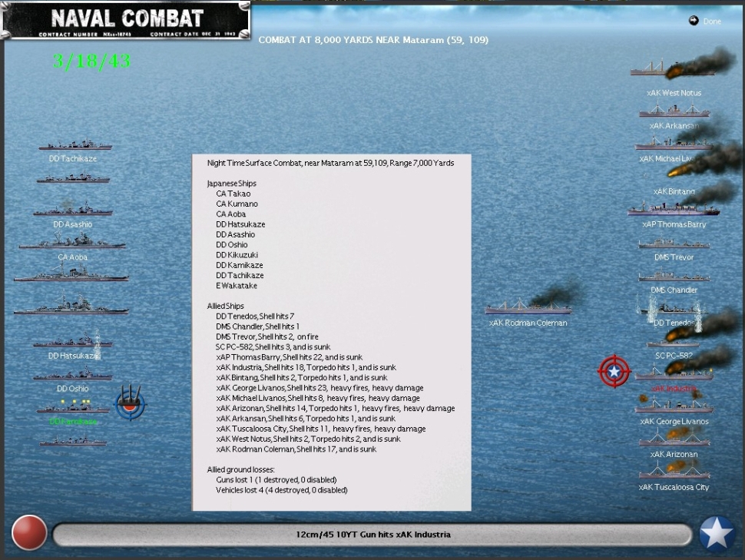Click the 'Allied ground losses:' heading
This screenshot has width=745, height=560.
click(240, 469)
